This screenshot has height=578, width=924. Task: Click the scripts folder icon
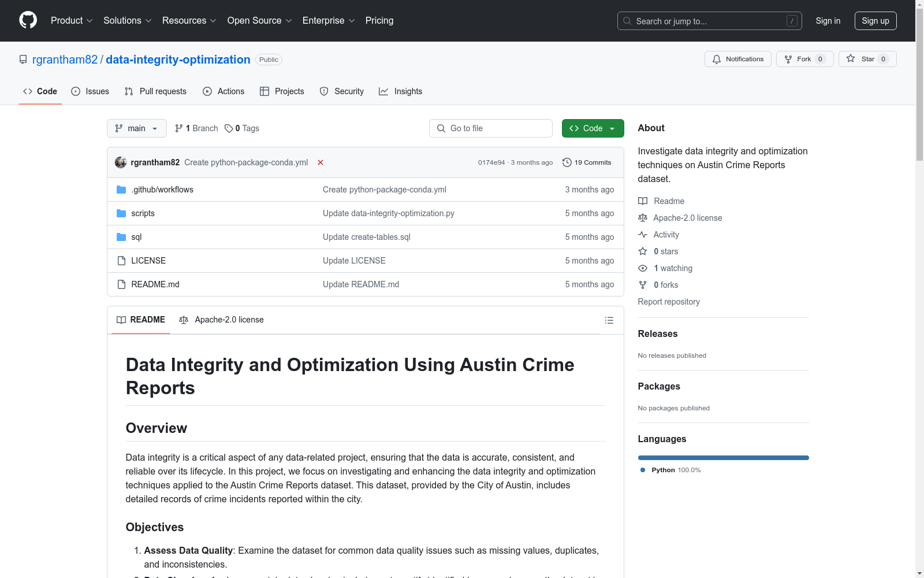point(121,213)
